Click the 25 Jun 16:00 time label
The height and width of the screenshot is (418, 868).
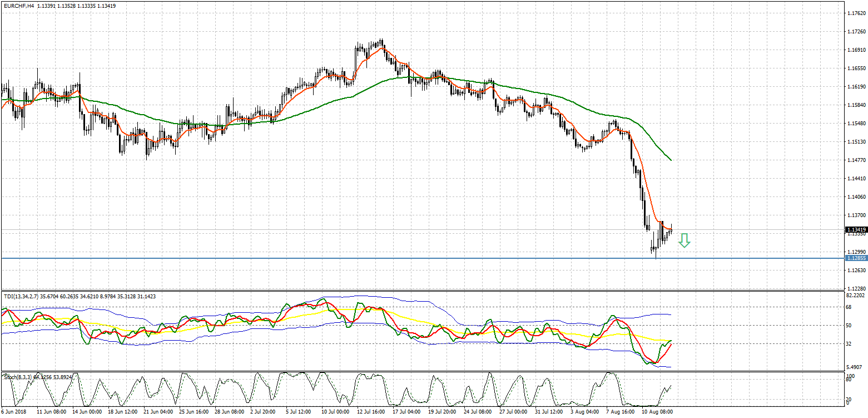tap(194, 413)
